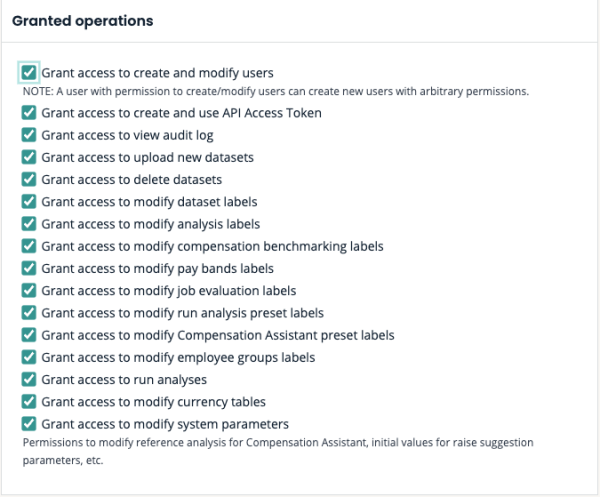600x497 pixels.
Task: Toggle create and use API Access Token checkbox
Action: pyautogui.click(x=29, y=113)
